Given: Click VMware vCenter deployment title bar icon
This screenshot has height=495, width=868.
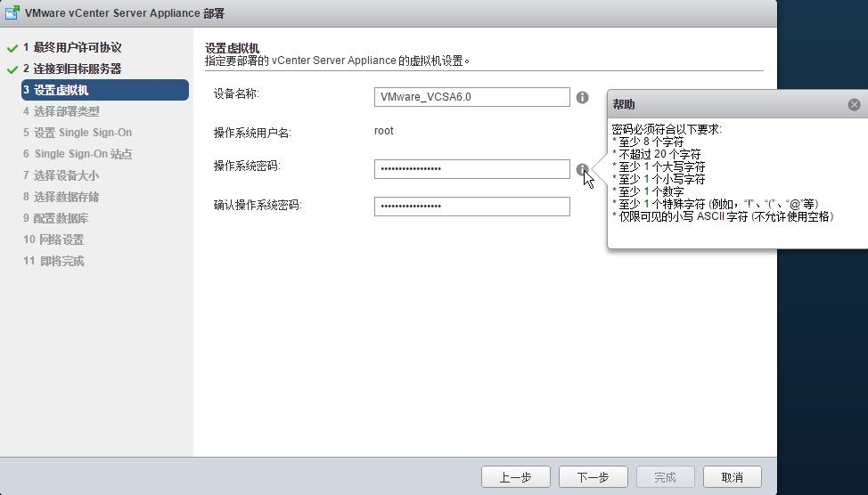Looking at the screenshot, I should click(12, 12).
